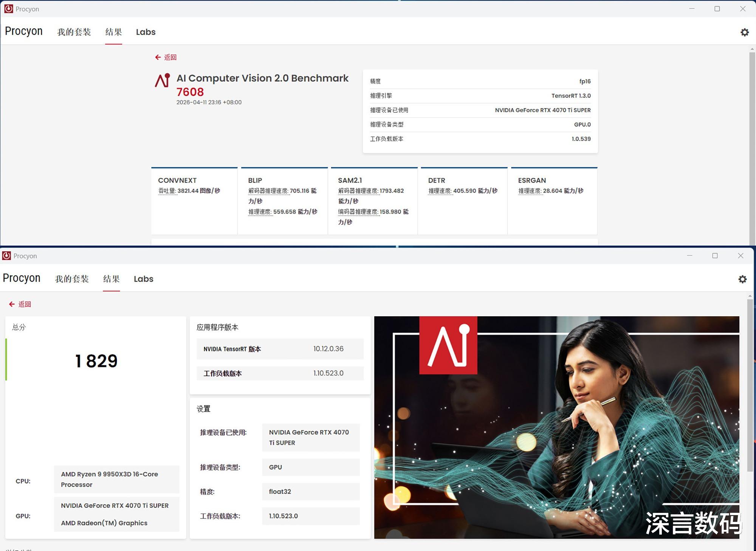Maximize the lower Procyon window
Screen dimensions: 756x551
715,256
